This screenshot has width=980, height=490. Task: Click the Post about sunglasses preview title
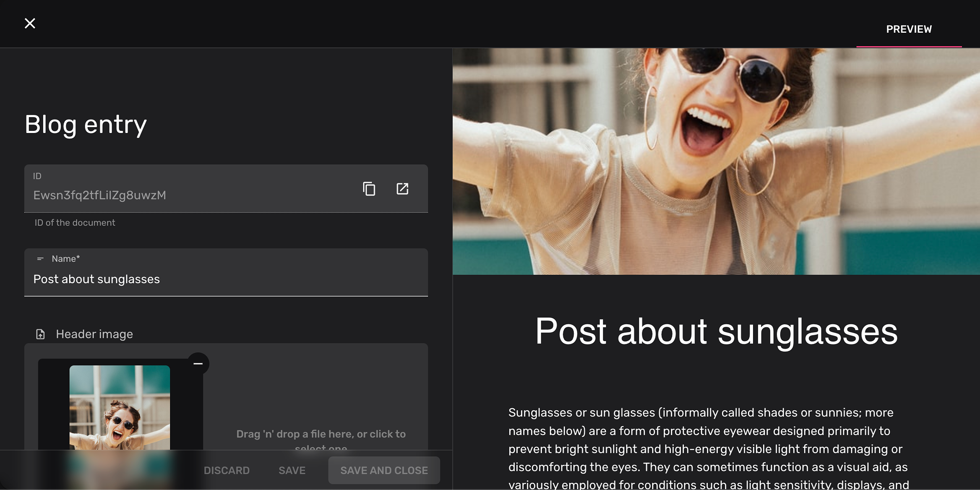coord(716,331)
